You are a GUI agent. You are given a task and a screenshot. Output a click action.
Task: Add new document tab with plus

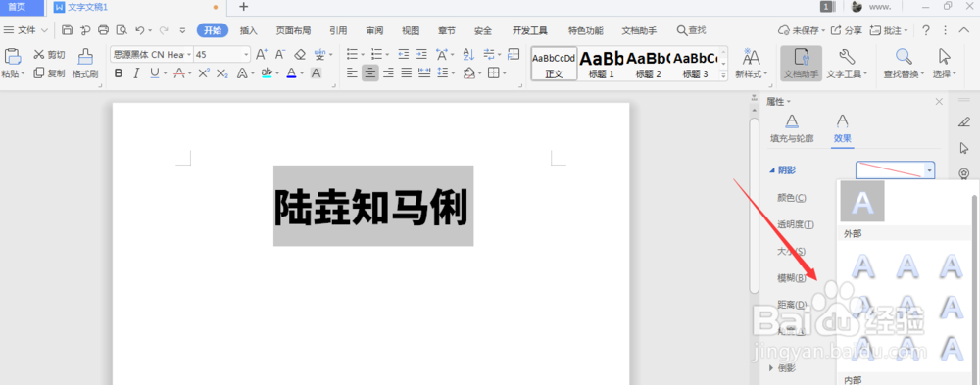pyautogui.click(x=244, y=7)
